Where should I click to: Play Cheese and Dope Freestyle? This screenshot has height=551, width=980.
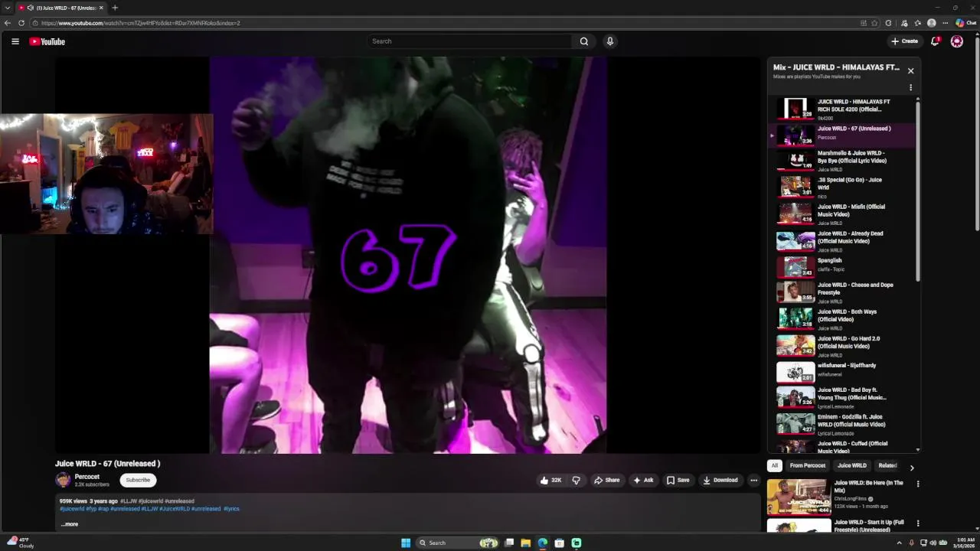click(842, 292)
